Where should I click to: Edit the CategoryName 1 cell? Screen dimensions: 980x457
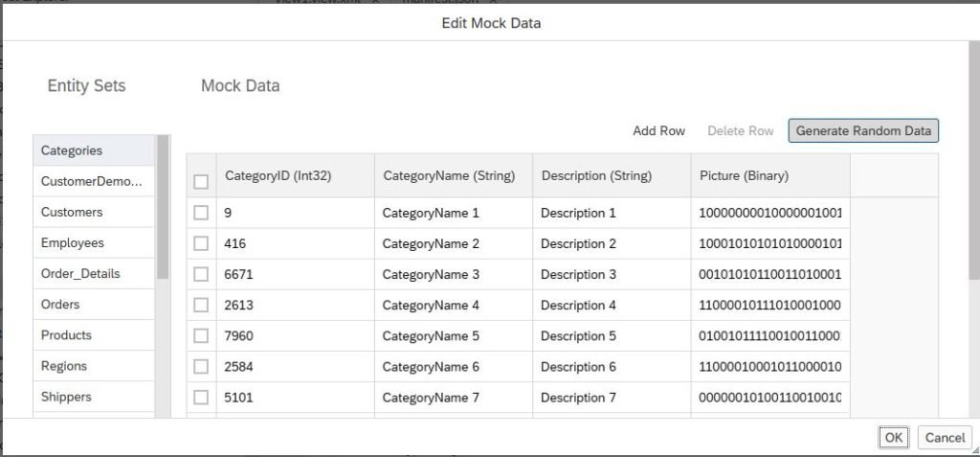[x=454, y=213]
